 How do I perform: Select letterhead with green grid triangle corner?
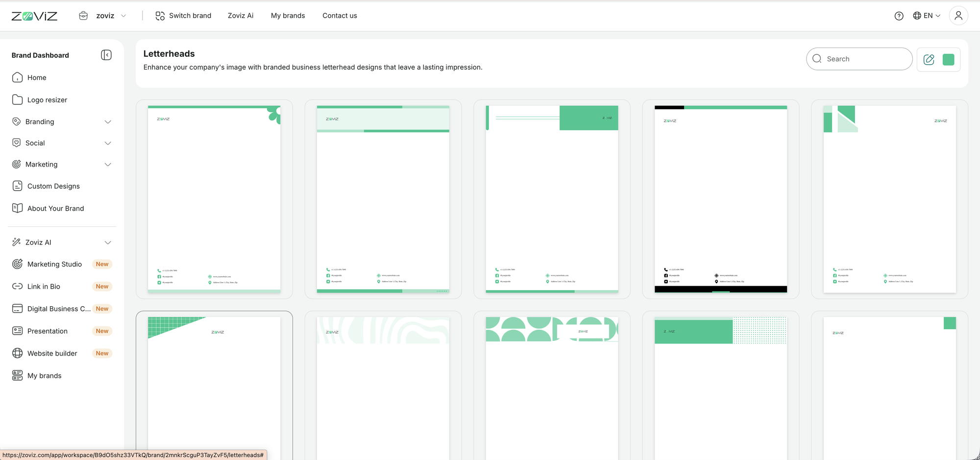214,386
